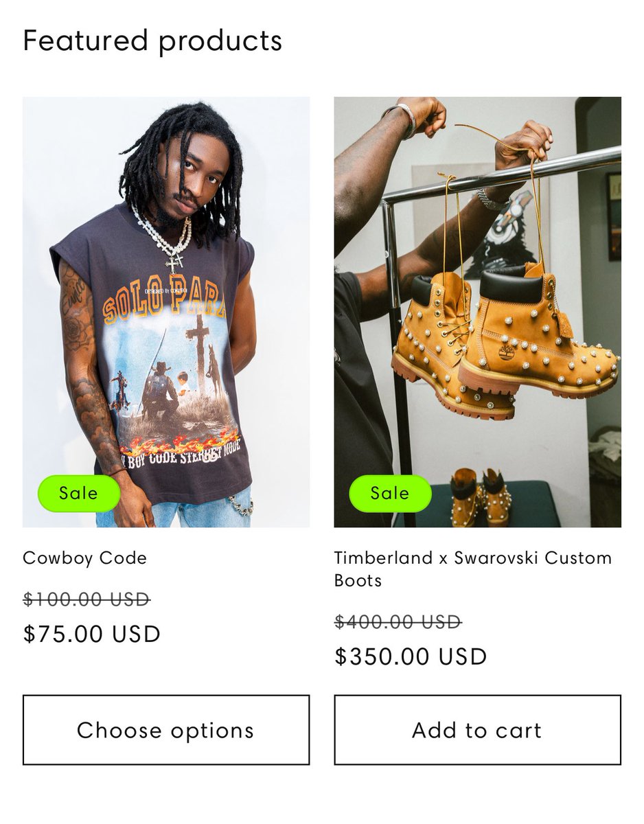Click the crossed-out $100.00 USD price
Screen dimensions: 644x824
(87, 599)
